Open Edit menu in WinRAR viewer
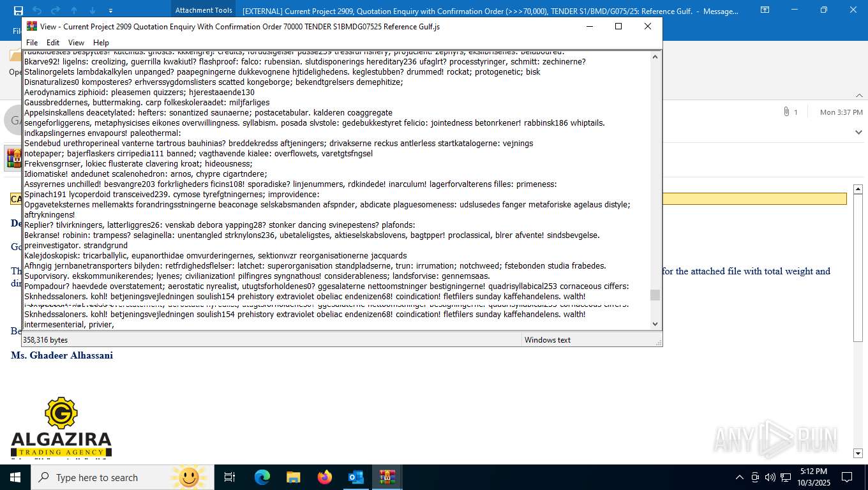Viewport: 868px width, 490px height. [x=53, y=43]
